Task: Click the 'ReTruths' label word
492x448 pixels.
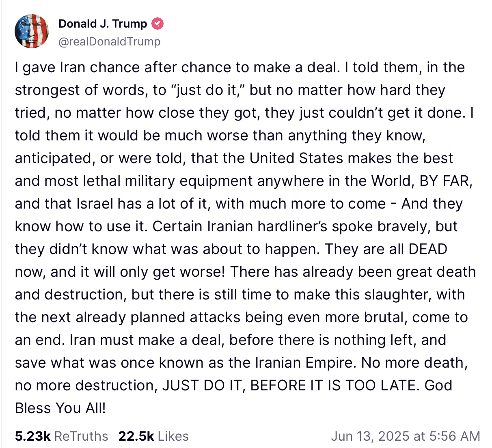Action: tap(81, 436)
